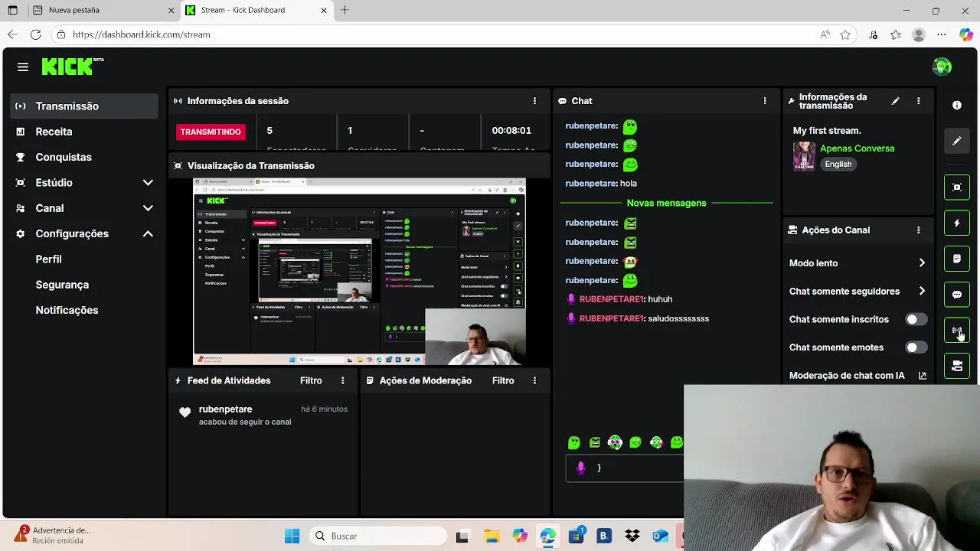Add page to favorites with star icon
Viewport: 980px width, 551px height.
click(845, 34)
